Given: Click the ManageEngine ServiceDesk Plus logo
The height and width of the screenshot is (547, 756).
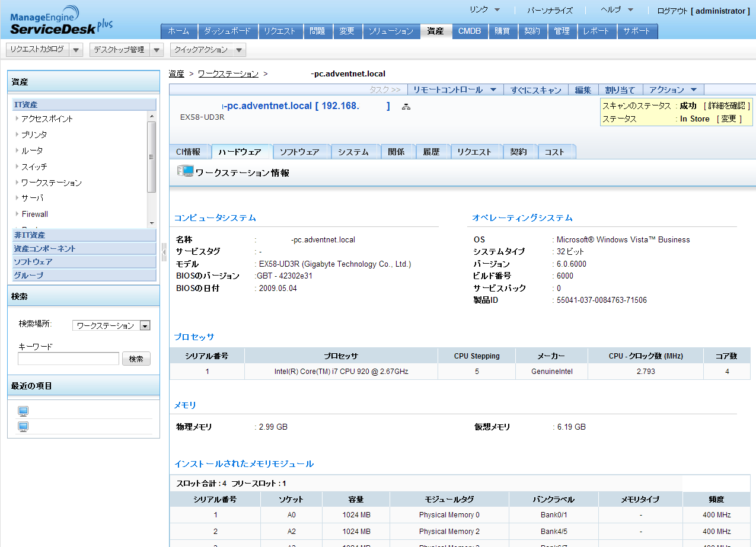Looking at the screenshot, I should pyautogui.click(x=59, y=23).
